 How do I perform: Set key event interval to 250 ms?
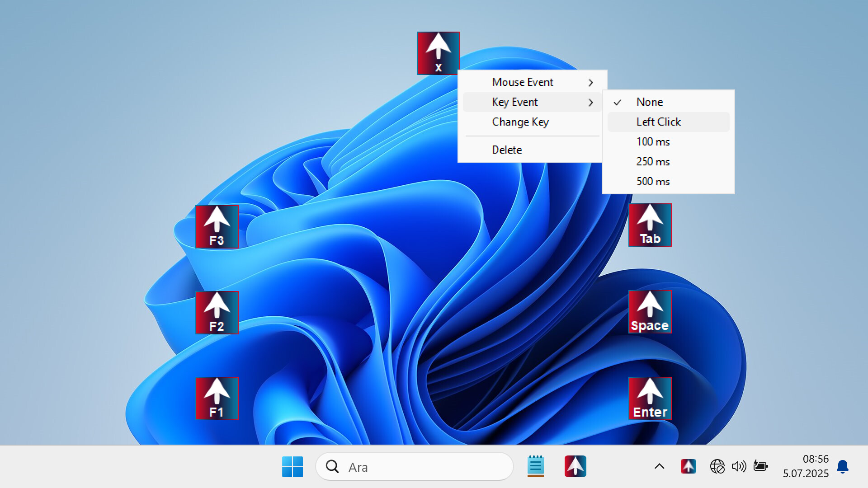click(653, 161)
